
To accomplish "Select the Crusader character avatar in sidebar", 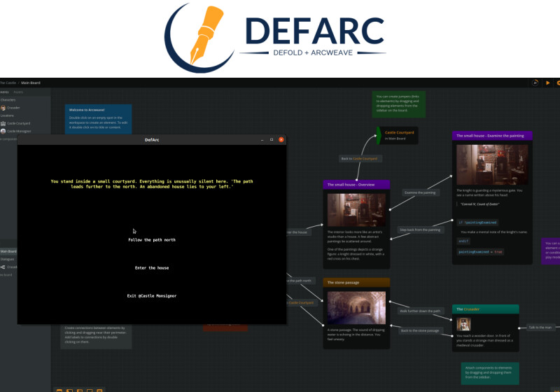I will pos(3,108).
